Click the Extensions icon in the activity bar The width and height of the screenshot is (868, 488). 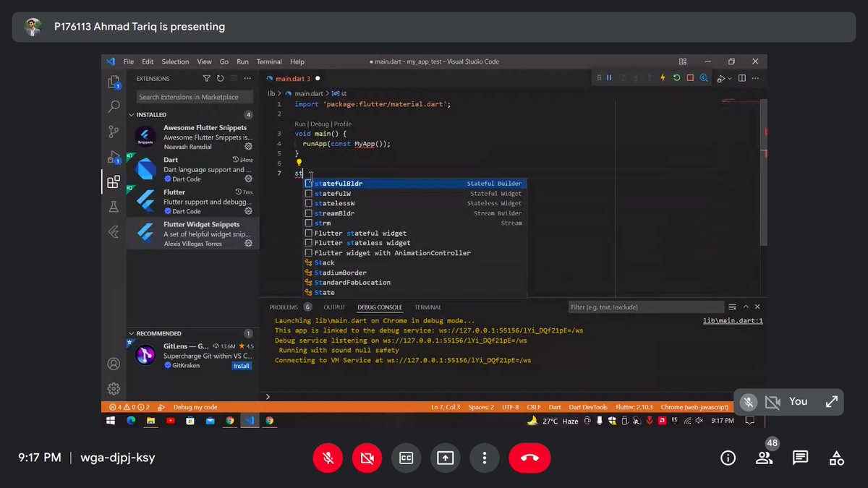pyautogui.click(x=114, y=181)
